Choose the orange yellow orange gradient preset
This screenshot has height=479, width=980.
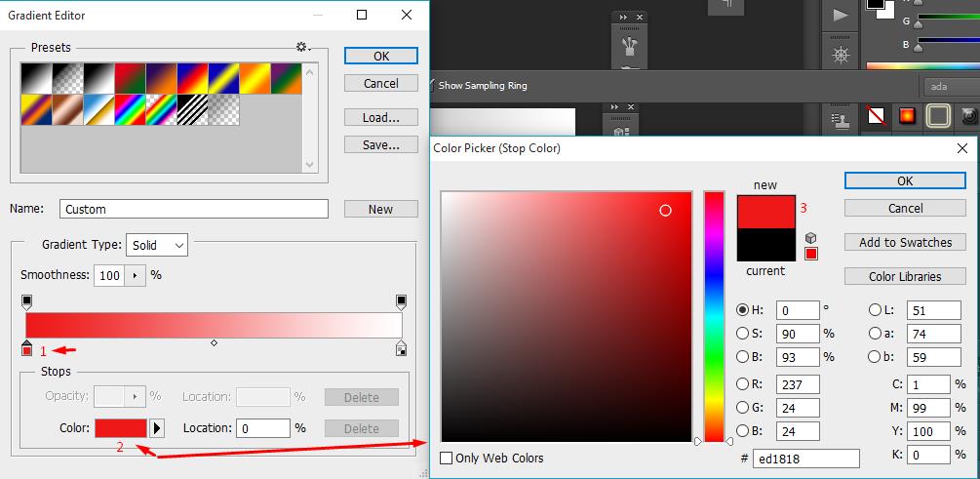pos(255,78)
